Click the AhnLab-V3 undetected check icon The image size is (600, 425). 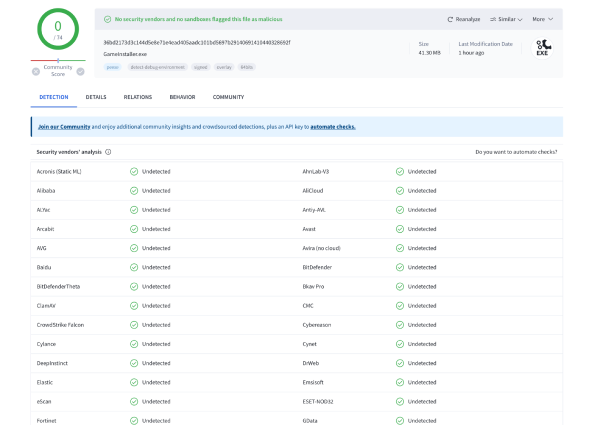[x=400, y=171]
